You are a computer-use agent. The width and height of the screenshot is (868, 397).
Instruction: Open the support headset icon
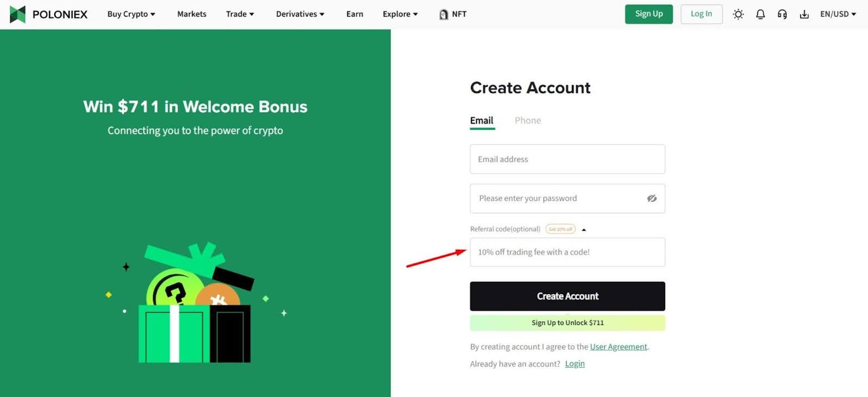click(782, 14)
